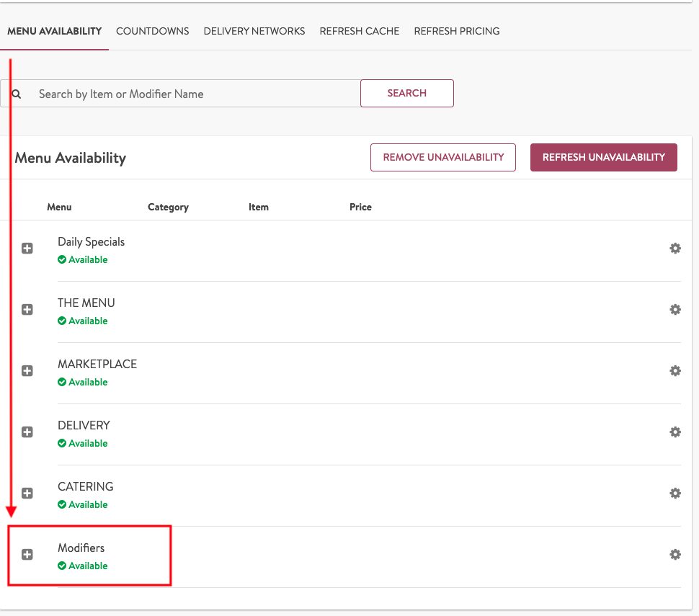Open gear settings for Modifiers row

coord(675,555)
